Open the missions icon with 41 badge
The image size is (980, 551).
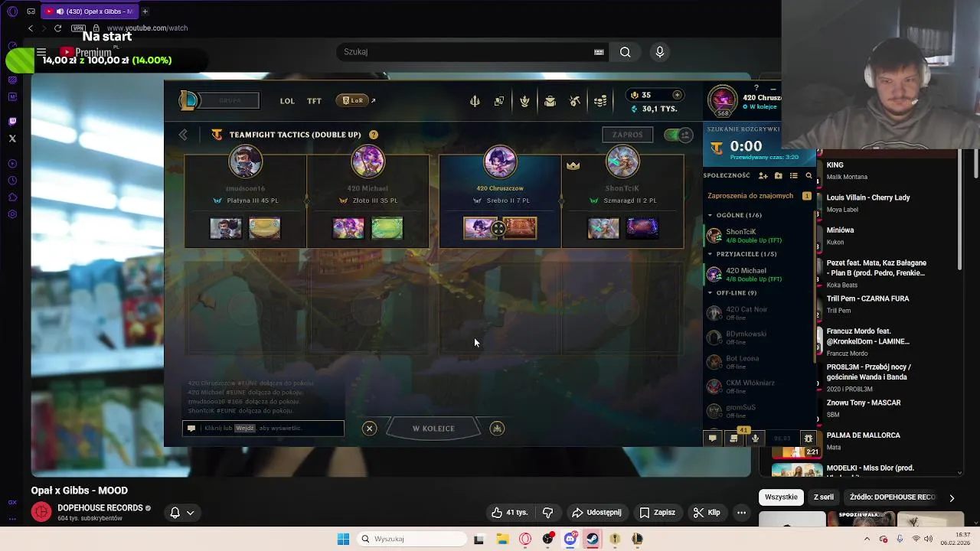734,439
